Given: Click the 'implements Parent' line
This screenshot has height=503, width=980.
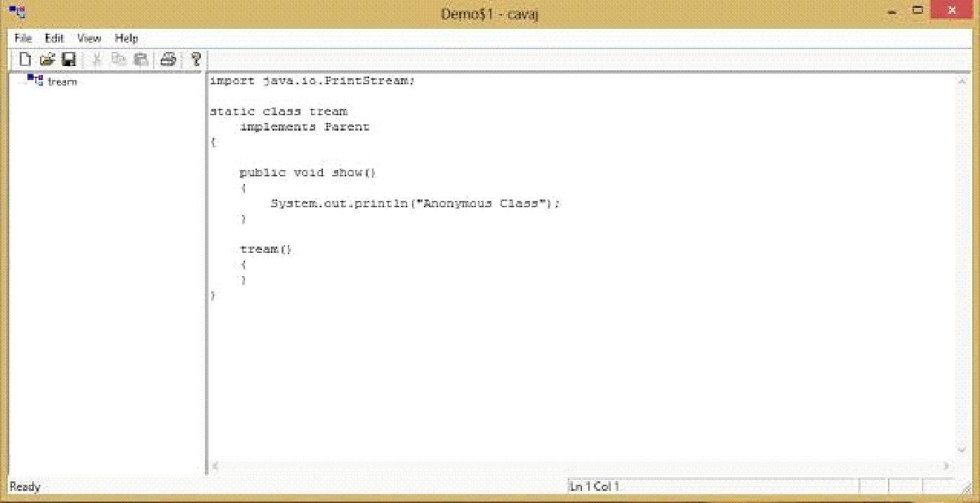Looking at the screenshot, I should [x=305, y=127].
